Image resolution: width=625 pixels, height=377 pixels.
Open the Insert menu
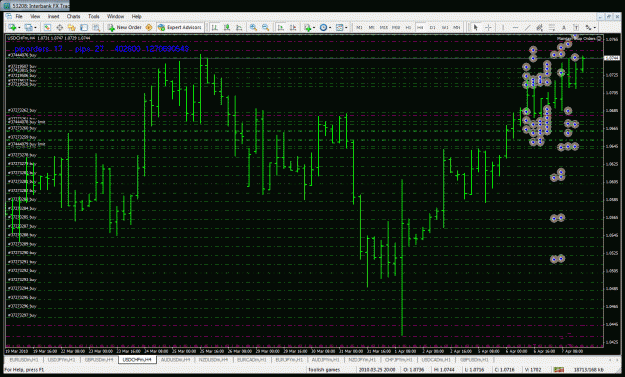(x=53, y=16)
